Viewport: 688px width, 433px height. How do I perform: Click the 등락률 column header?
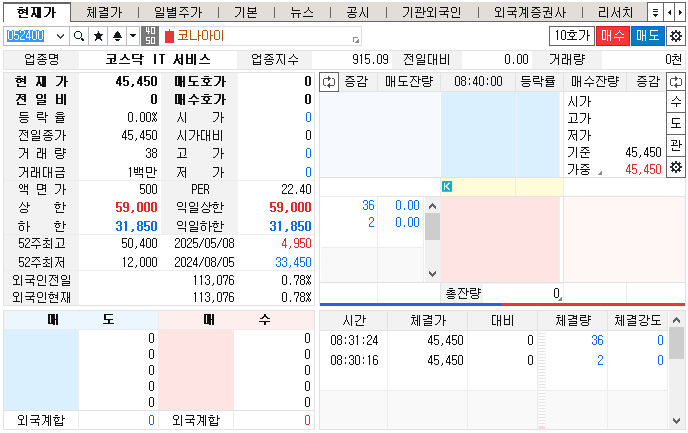(x=538, y=82)
